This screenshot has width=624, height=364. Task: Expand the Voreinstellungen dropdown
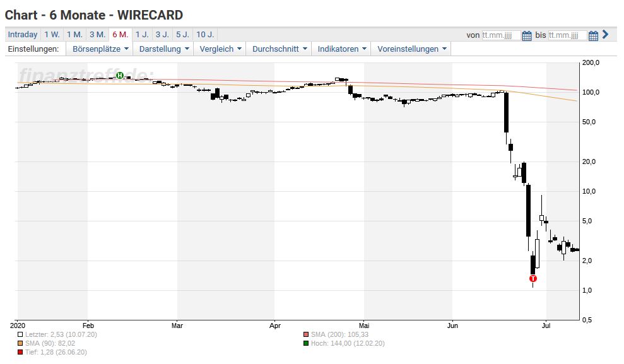(x=411, y=49)
